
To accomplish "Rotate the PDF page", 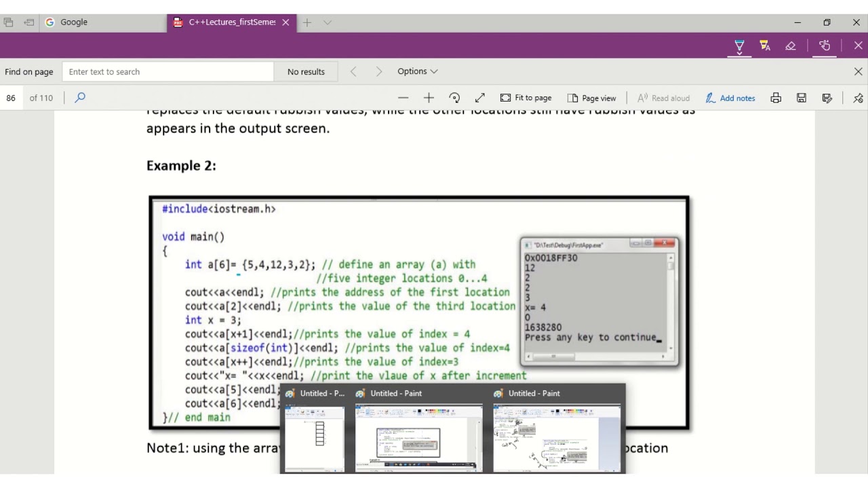I will coord(454,98).
